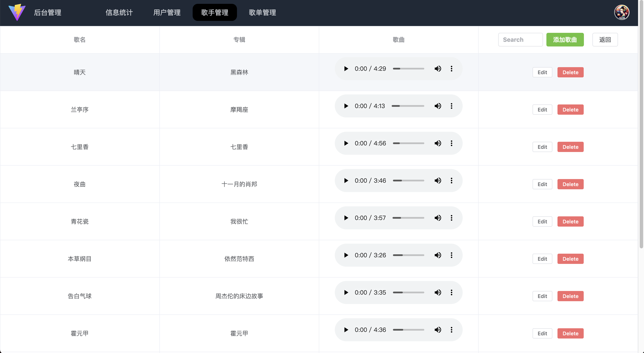Screen dimensions: 644x353
Task: Click the green 添加歌曲 button
Action: coord(565,39)
